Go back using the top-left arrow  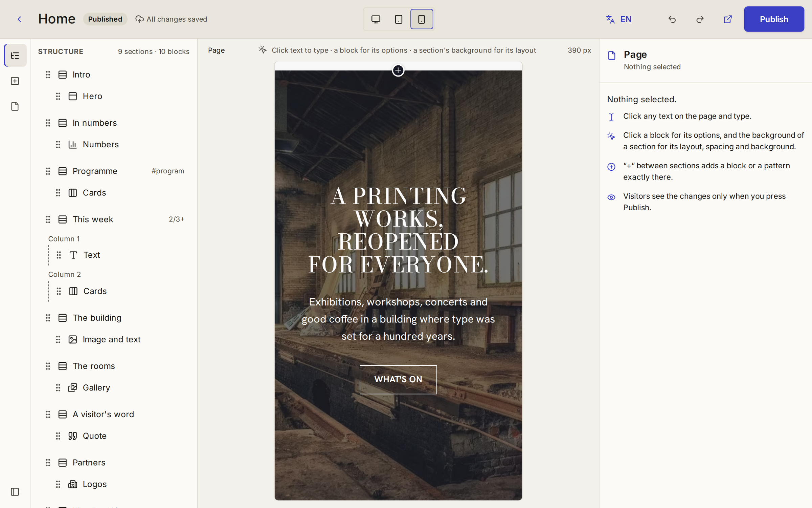(x=19, y=19)
